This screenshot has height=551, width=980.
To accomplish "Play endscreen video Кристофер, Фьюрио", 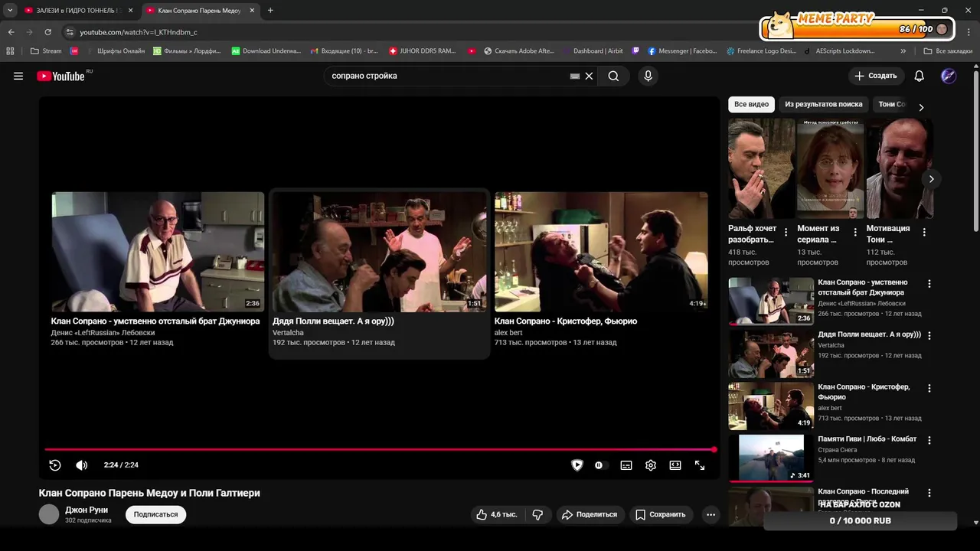I will point(601,252).
